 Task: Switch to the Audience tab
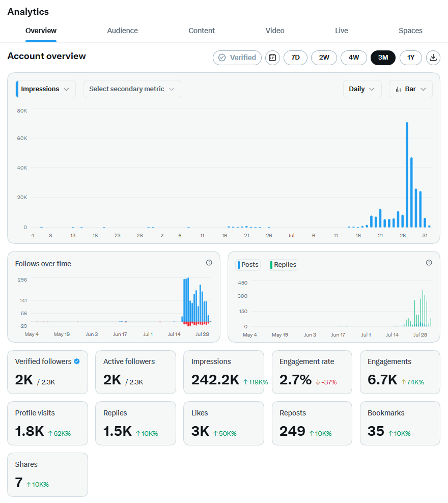pyautogui.click(x=123, y=31)
